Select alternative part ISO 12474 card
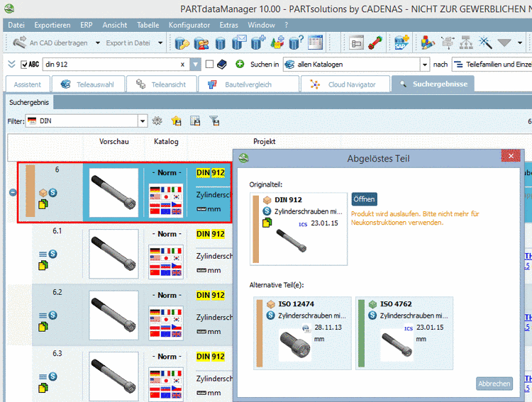 (302, 333)
